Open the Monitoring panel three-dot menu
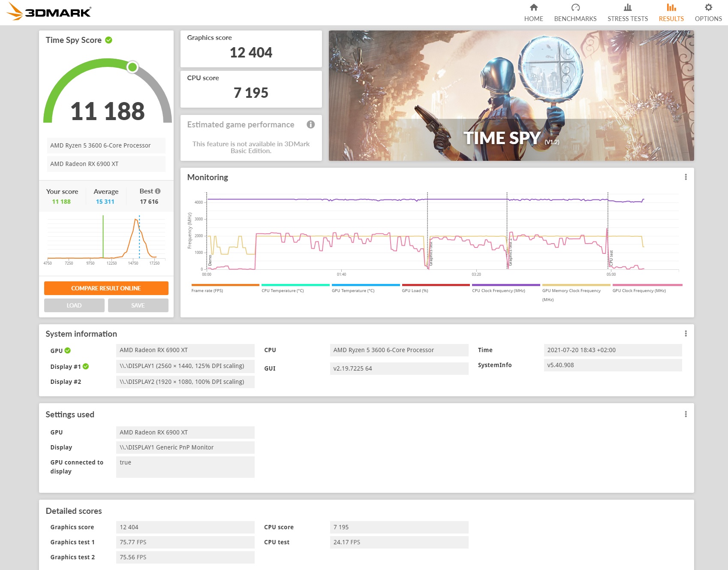728x570 pixels. click(686, 177)
